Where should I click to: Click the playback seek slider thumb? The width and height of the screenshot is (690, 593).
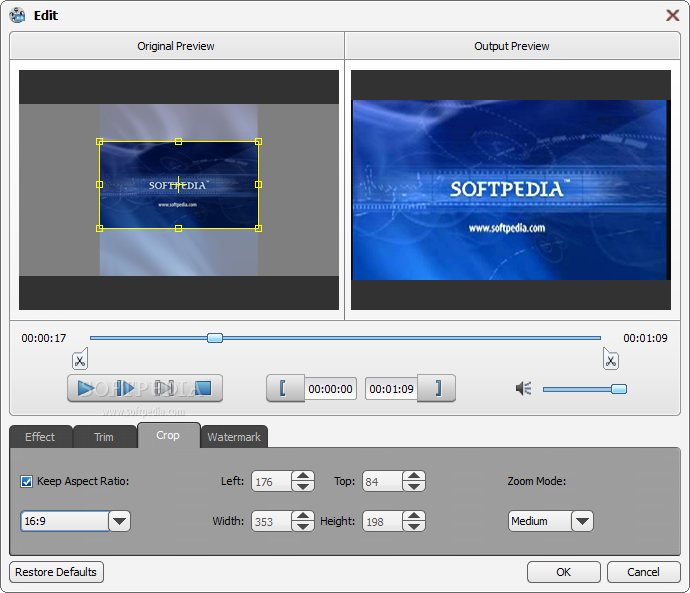pos(215,338)
